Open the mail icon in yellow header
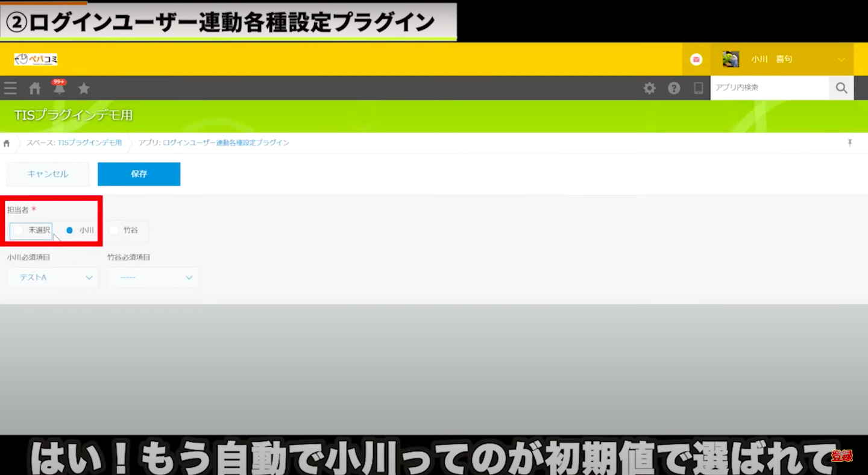868x475 pixels. (696, 59)
